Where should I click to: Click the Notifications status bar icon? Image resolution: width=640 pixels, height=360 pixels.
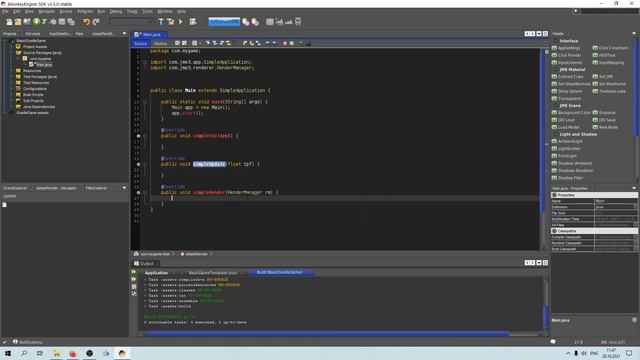pyautogui.click(x=15, y=342)
